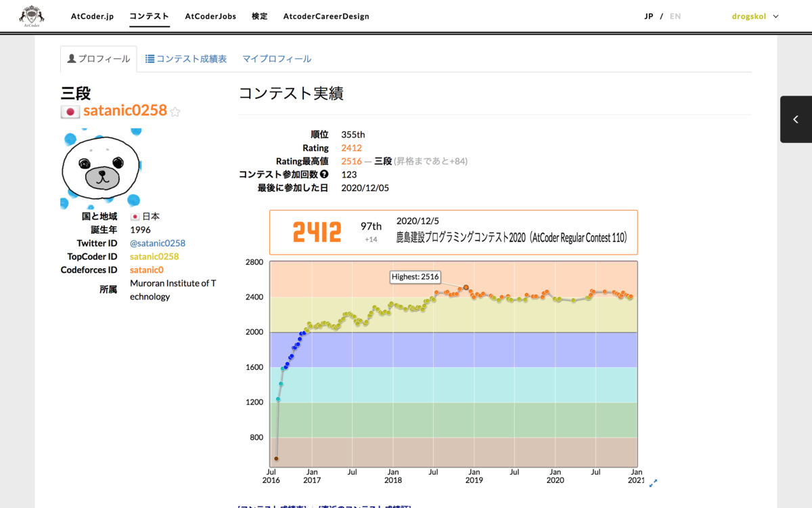812x508 pixels.
Task: Click the Highest: 2516 graph marker
Action: 466,287
